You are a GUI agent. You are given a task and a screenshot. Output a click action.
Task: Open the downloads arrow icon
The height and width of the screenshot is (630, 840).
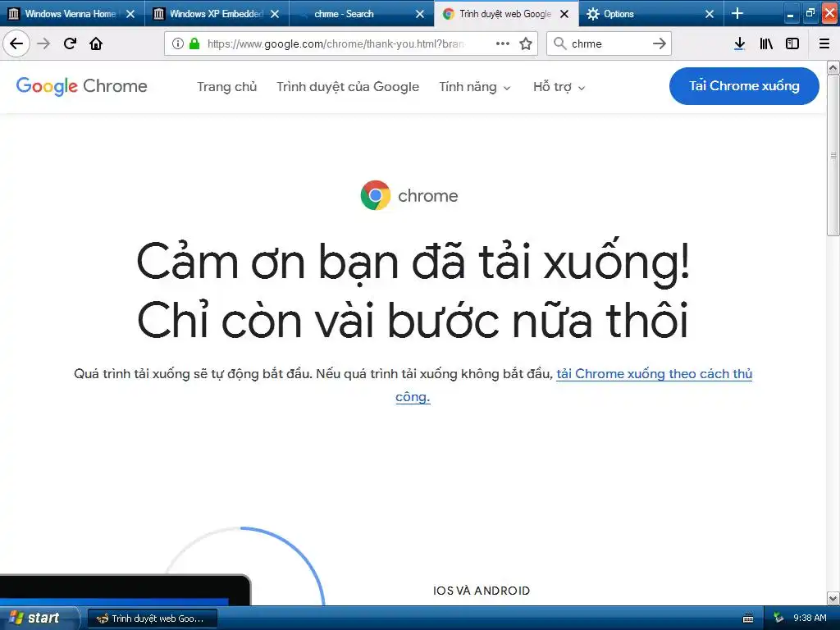pyautogui.click(x=739, y=43)
